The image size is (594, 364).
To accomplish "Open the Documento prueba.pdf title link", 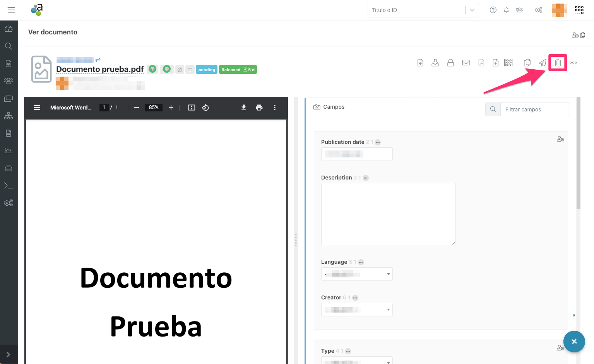I will click(x=100, y=69).
